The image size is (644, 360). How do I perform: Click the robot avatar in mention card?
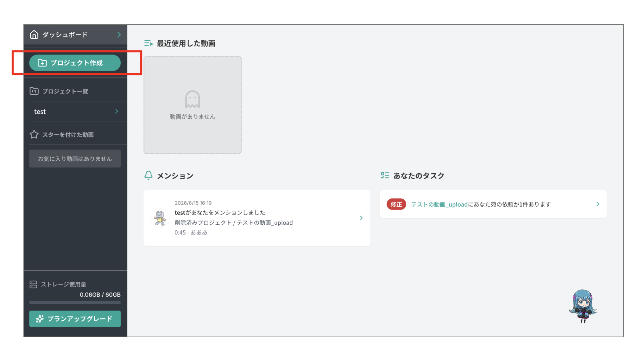click(x=160, y=218)
